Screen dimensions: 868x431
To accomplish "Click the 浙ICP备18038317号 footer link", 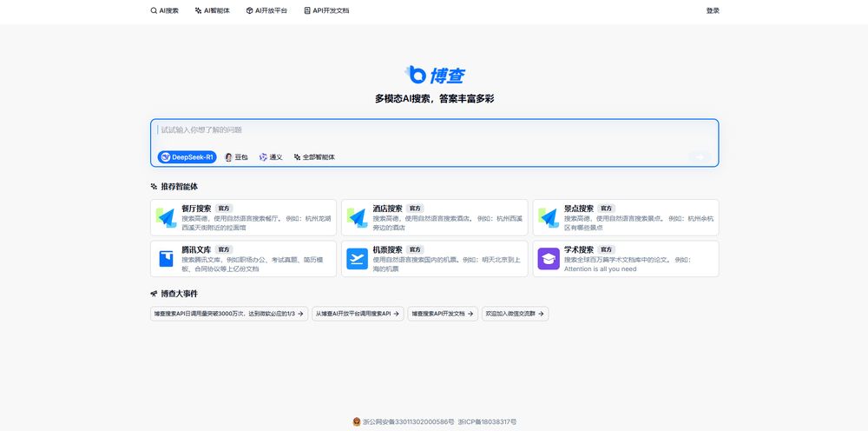I will pos(487,422).
